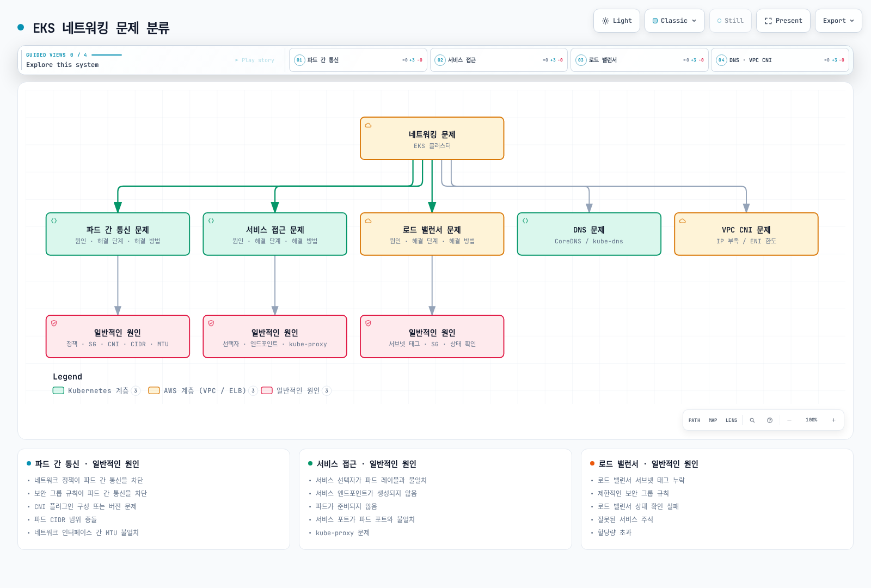Open guided view 04 DNS · VPC CNI
This screenshot has width=871, height=588.
point(780,60)
